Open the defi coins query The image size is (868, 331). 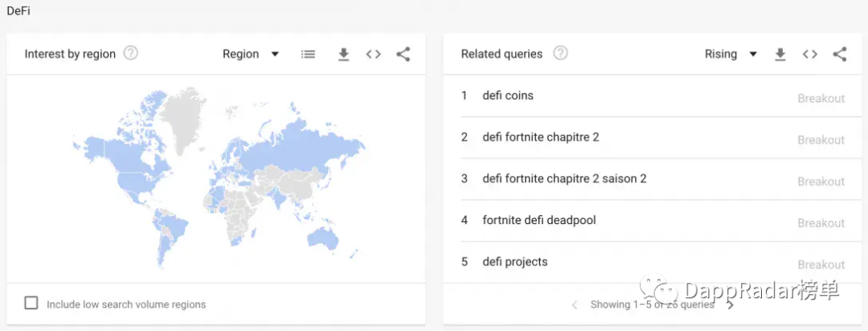(508, 96)
